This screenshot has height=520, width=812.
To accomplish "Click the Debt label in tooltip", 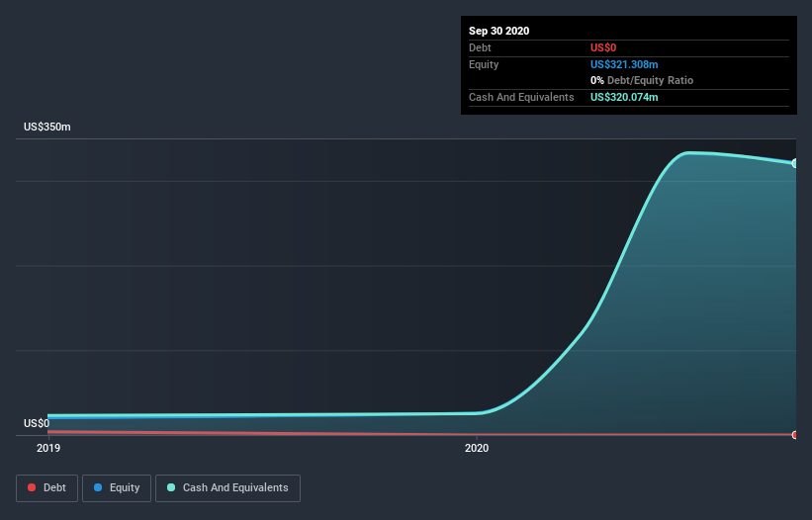I will pos(480,47).
